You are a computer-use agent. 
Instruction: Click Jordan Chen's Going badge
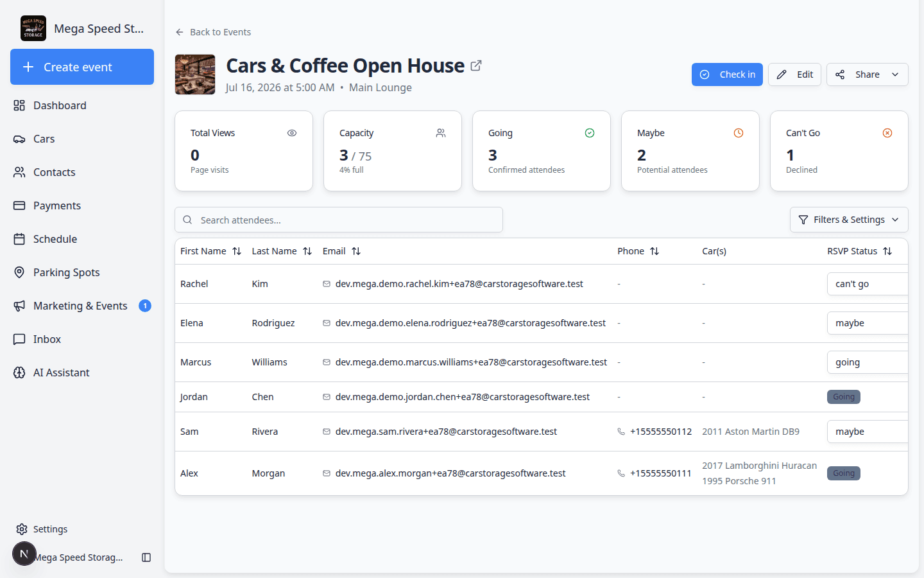(x=844, y=397)
